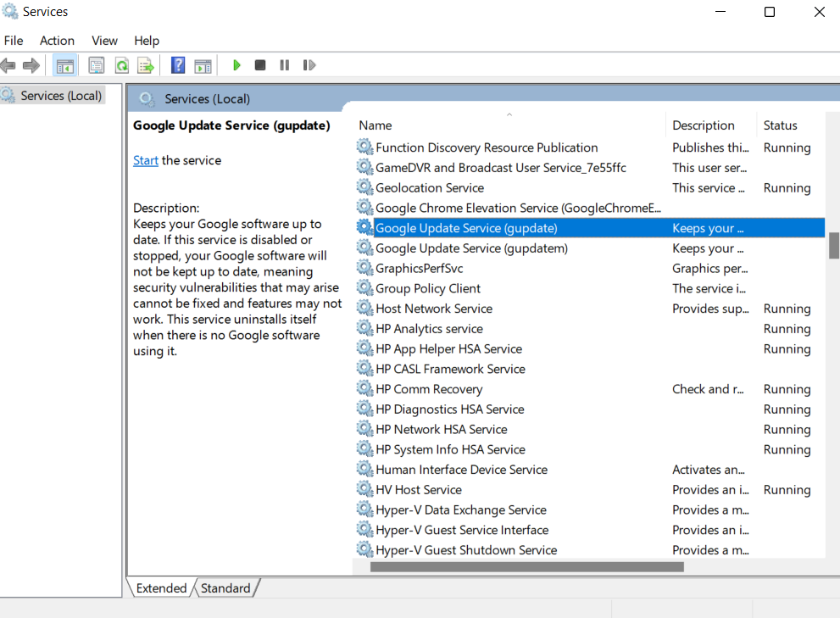Select the GameDVR and Broadcast User Service row
Screen dimensions: 840x618
(x=589, y=168)
